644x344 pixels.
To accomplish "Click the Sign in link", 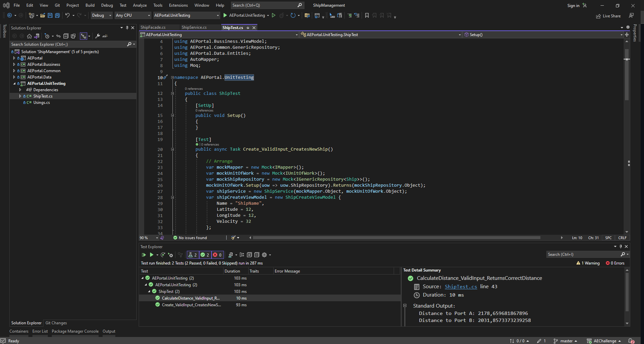I will pos(574,5).
